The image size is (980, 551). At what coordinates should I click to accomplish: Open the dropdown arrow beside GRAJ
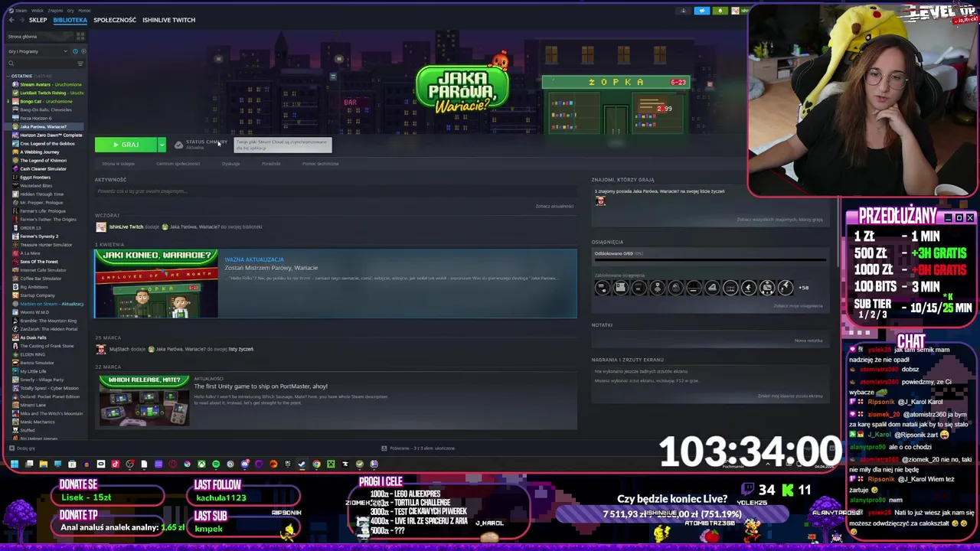point(162,145)
